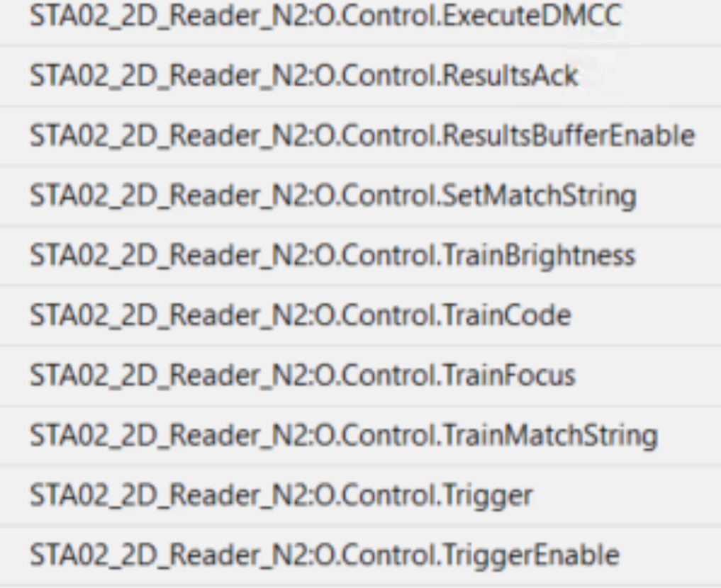
Task: Choose the TriggerEnable tag entry
Action: click(324, 555)
